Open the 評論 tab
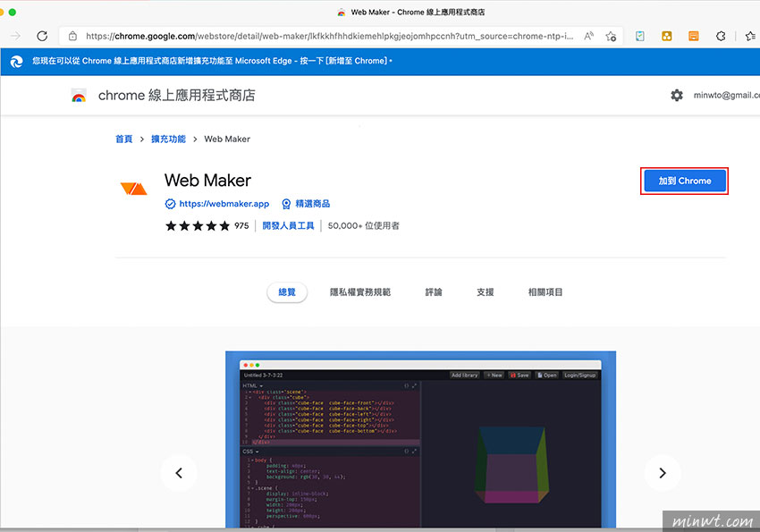The image size is (760, 532). coord(434,292)
